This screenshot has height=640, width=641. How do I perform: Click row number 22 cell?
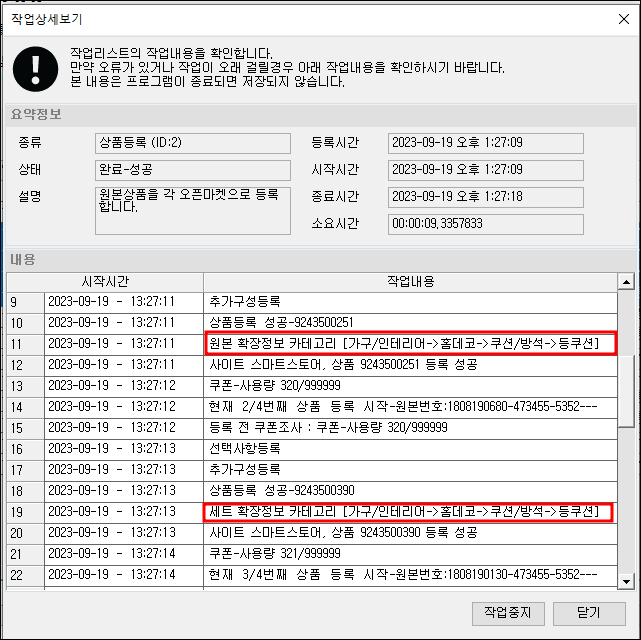[25, 576]
